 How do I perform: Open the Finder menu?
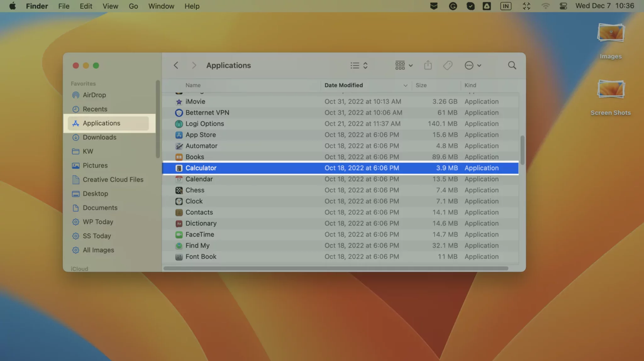click(x=37, y=6)
